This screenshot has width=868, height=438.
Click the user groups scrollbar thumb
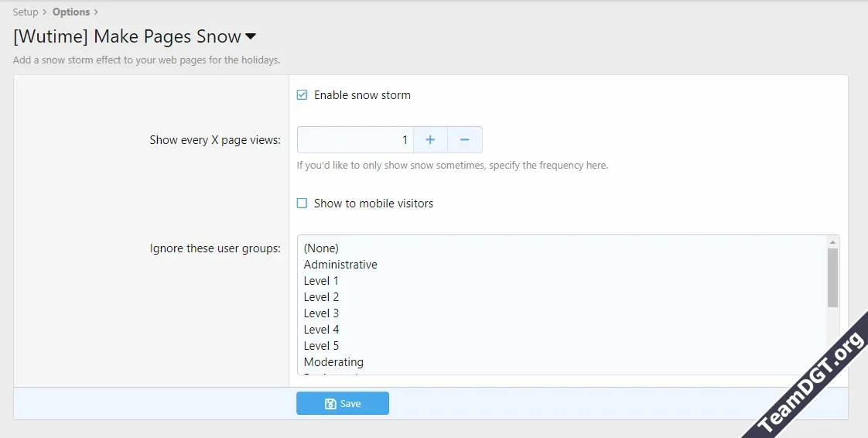[x=832, y=277]
